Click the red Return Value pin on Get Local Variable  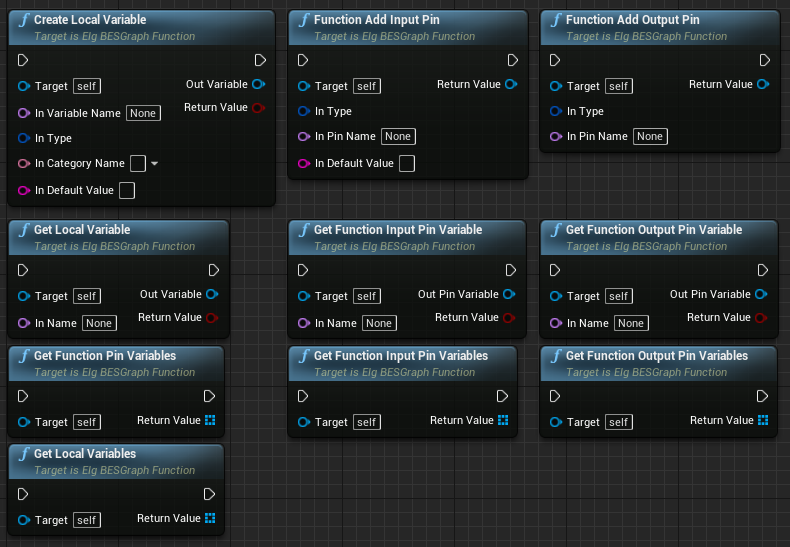pyautogui.click(x=212, y=317)
